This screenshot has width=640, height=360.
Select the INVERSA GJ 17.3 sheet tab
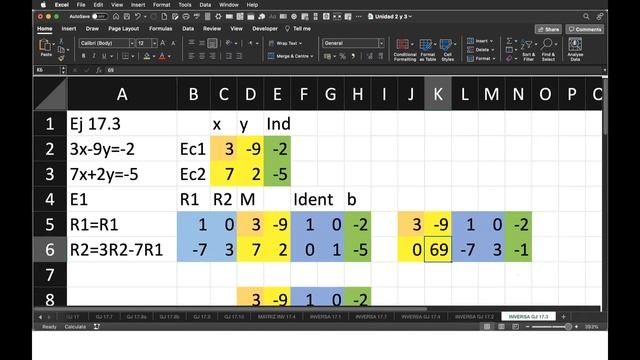pyautogui.click(x=528, y=317)
